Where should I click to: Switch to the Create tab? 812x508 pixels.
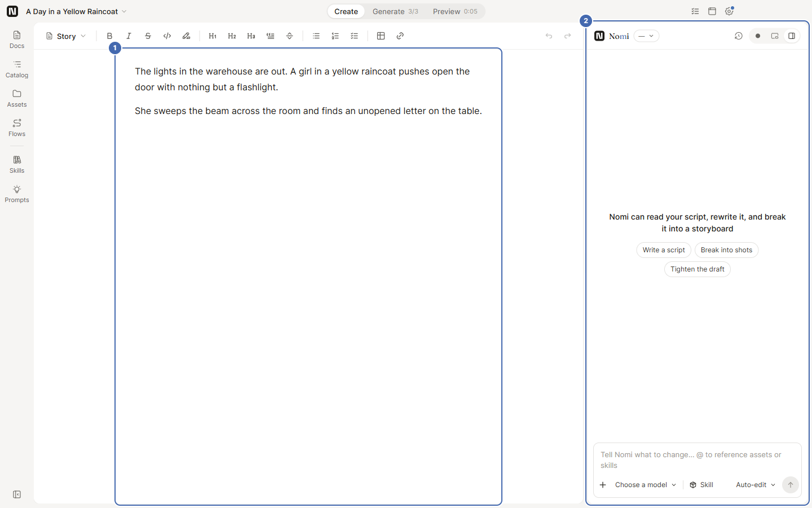(346, 11)
